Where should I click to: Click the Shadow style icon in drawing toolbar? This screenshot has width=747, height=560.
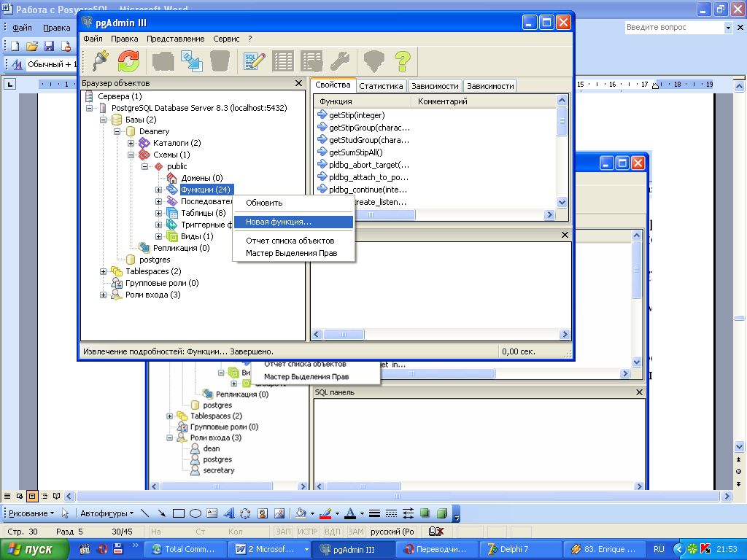pos(425,513)
